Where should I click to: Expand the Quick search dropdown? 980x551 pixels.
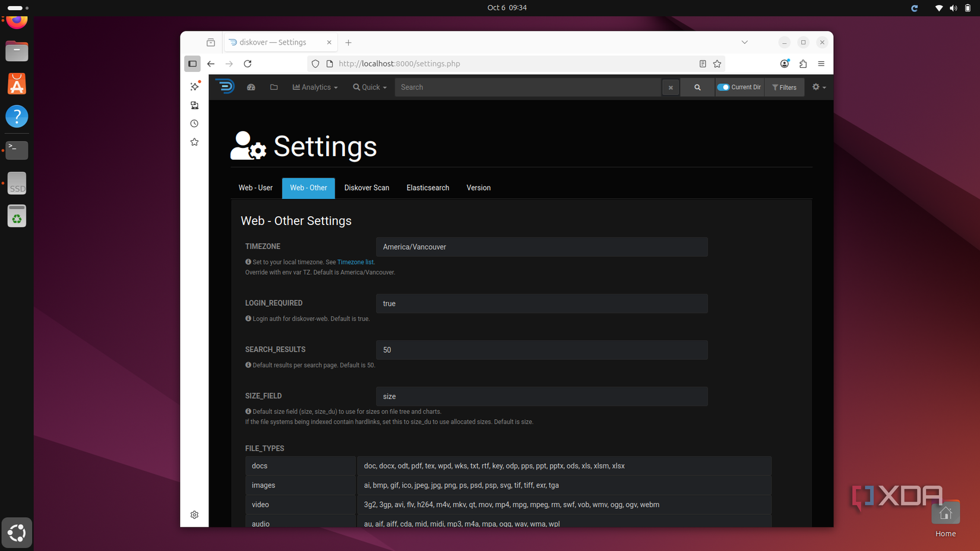click(x=369, y=87)
